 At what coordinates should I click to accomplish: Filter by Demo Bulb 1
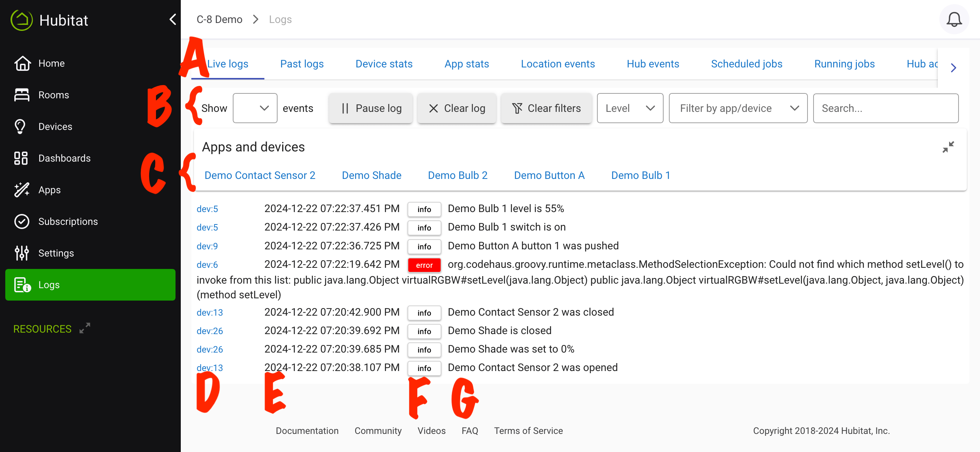click(641, 176)
